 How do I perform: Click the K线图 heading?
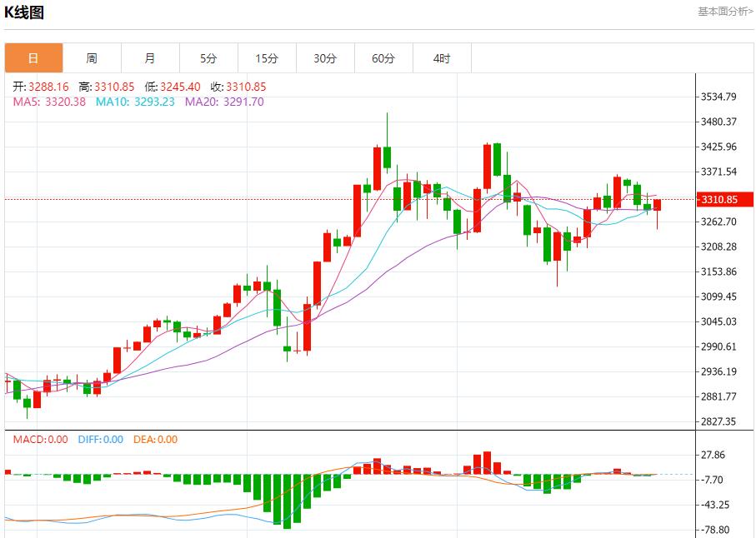[24, 12]
